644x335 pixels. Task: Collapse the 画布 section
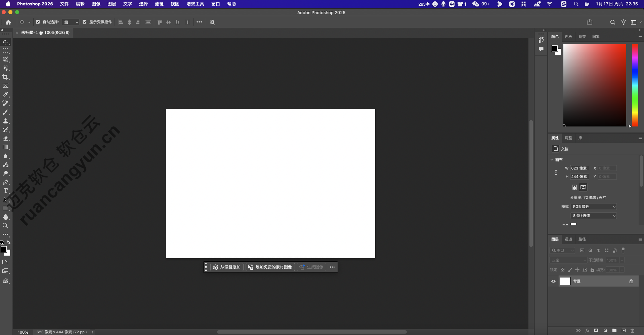(x=552, y=160)
